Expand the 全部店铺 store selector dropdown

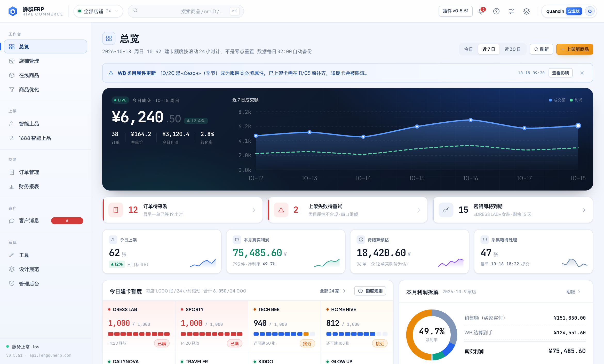coord(98,11)
